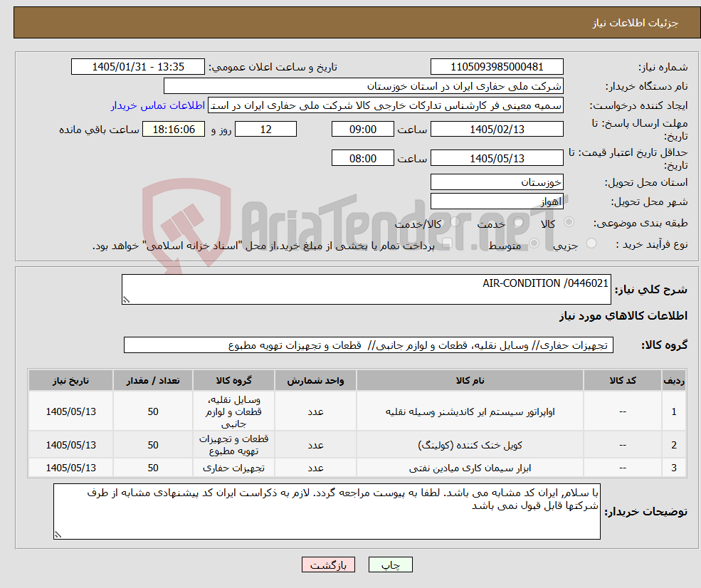
Task: Click the group cell وسایل نقلیه in row 1
Action: (233, 412)
